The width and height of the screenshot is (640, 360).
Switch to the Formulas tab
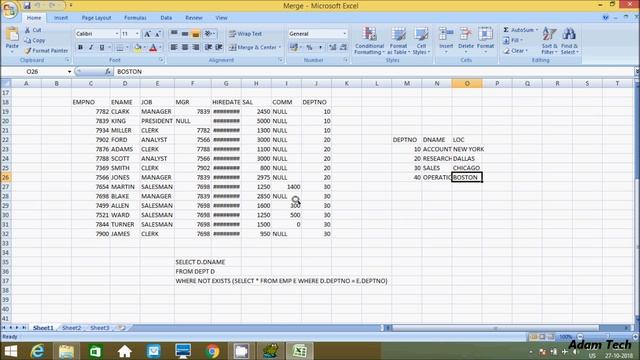(135, 18)
